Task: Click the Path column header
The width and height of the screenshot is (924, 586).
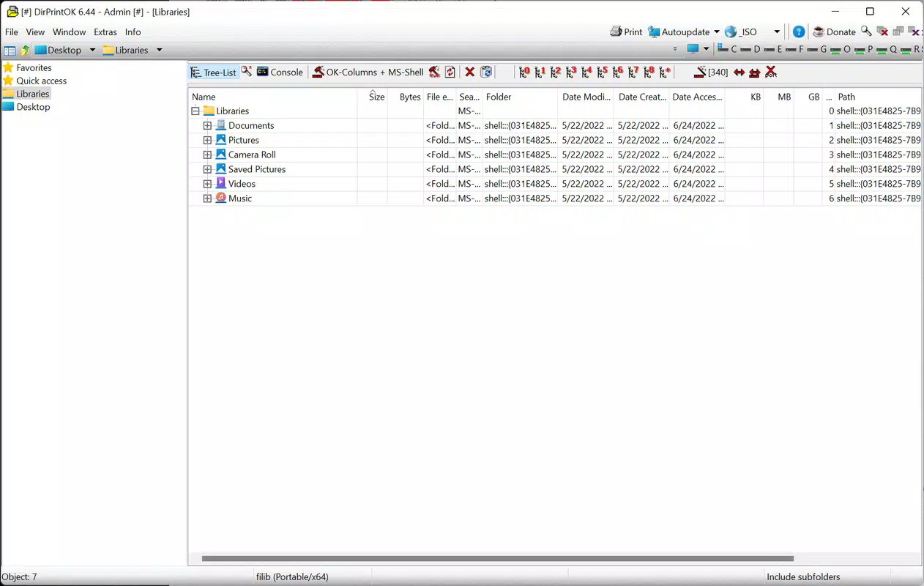Action: (x=879, y=97)
